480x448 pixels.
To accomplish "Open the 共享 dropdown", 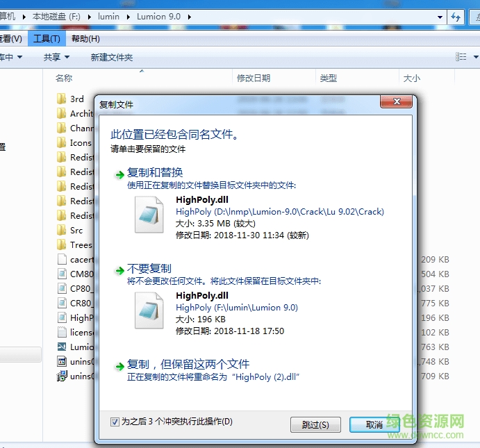I will (56, 57).
